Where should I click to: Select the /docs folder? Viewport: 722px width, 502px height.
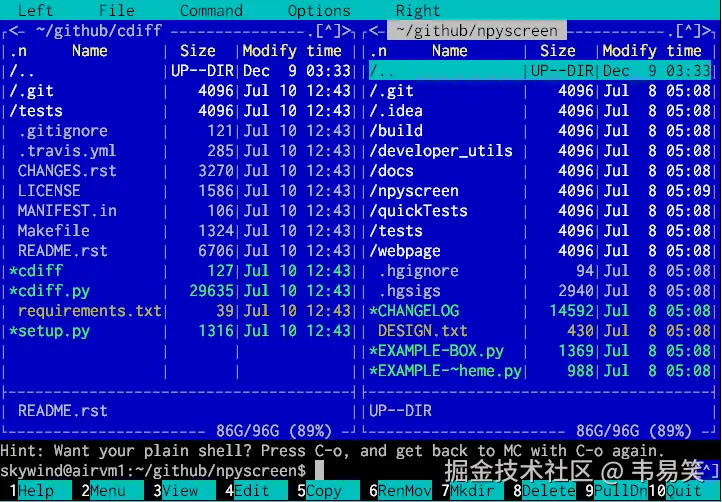[540, 171]
